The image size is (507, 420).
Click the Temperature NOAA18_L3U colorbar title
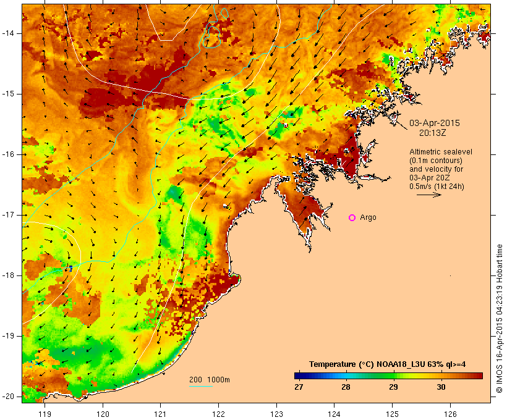coord(388,364)
